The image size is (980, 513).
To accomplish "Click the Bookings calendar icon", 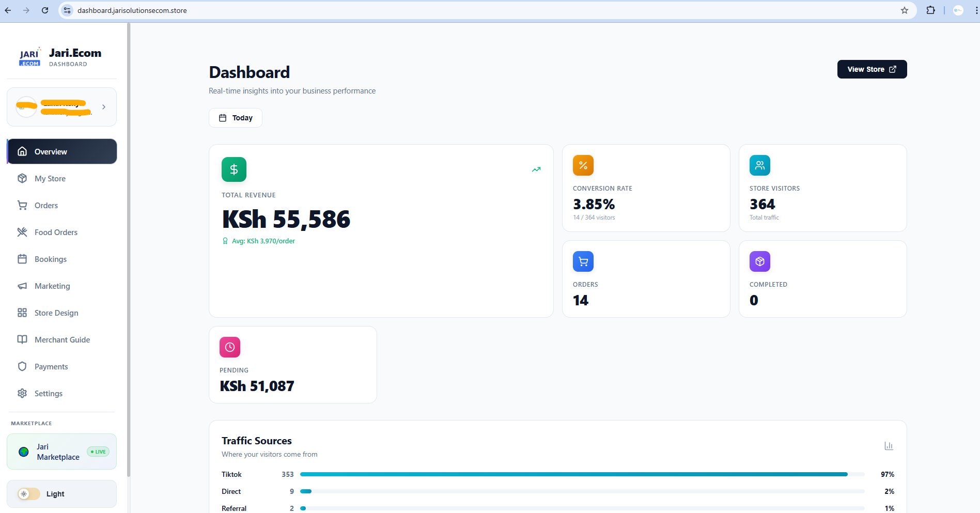I will click(x=22, y=259).
